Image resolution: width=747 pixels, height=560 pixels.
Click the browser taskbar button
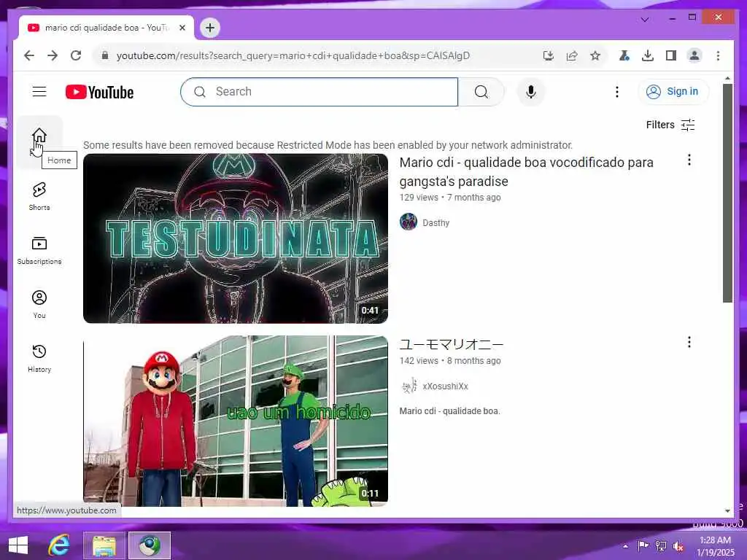click(x=149, y=545)
